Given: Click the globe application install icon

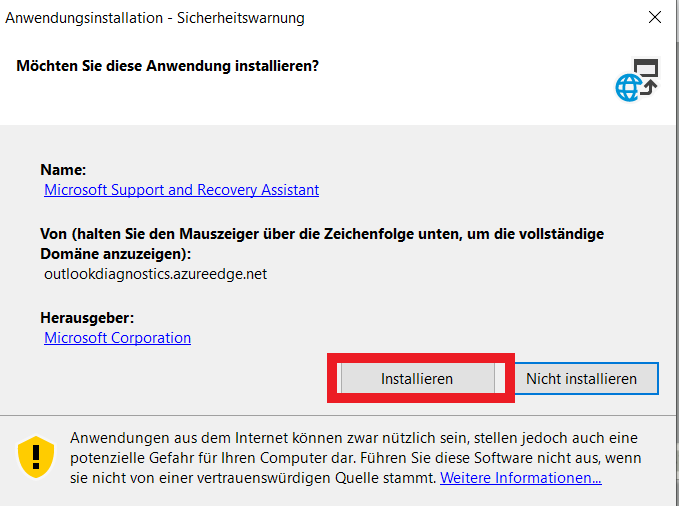Looking at the screenshot, I should pyautogui.click(x=637, y=80).
